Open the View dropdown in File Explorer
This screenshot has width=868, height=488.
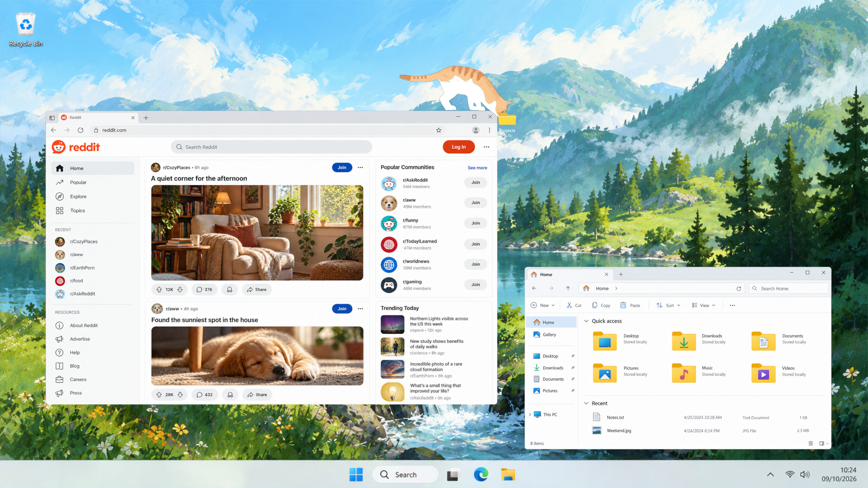click(x=703, y=305)
